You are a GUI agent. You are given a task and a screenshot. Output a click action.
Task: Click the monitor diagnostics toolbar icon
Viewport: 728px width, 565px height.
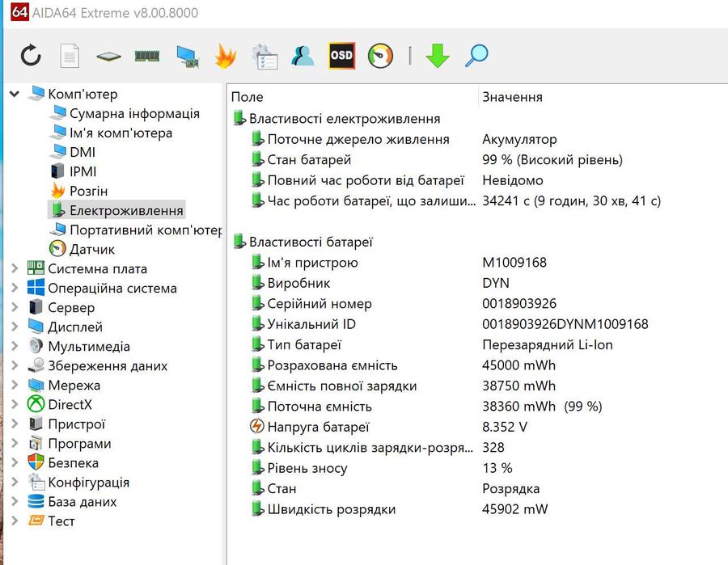188,57
